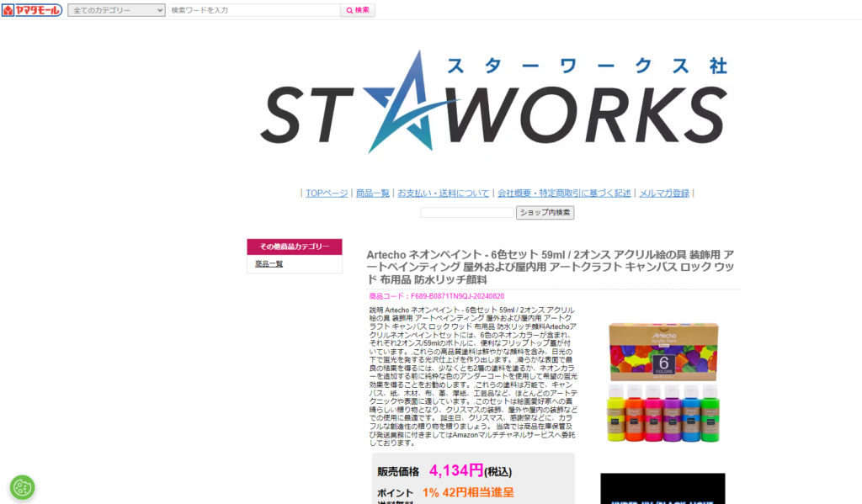Open the cookie settings icon
Screen dimensions: 862x504
click(x=23, y=487)
